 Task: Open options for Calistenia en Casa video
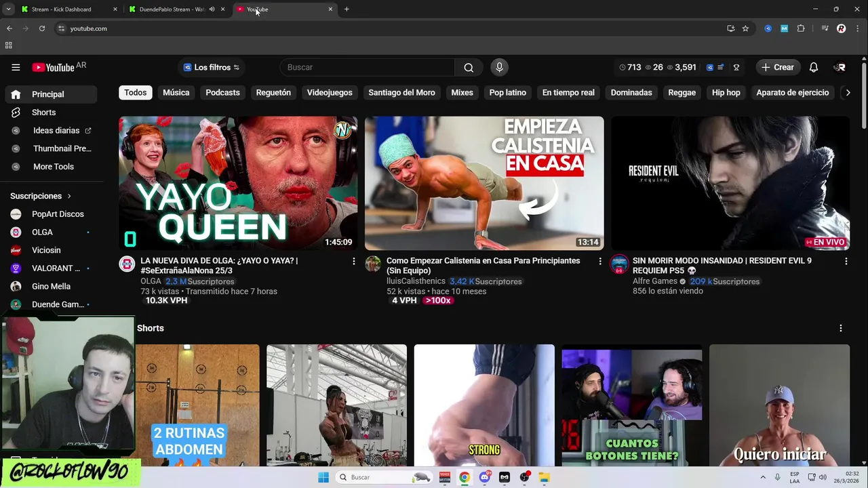coord(599,261)
